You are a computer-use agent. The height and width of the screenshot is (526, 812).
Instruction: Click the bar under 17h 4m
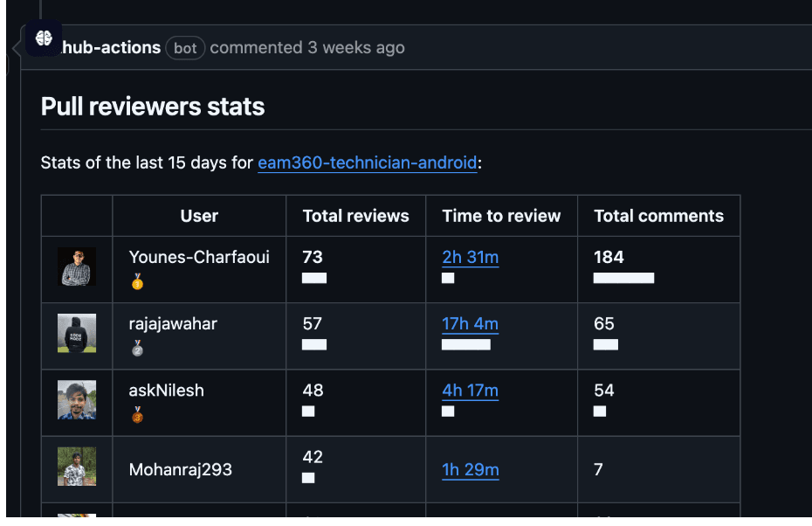click(466, 344)
